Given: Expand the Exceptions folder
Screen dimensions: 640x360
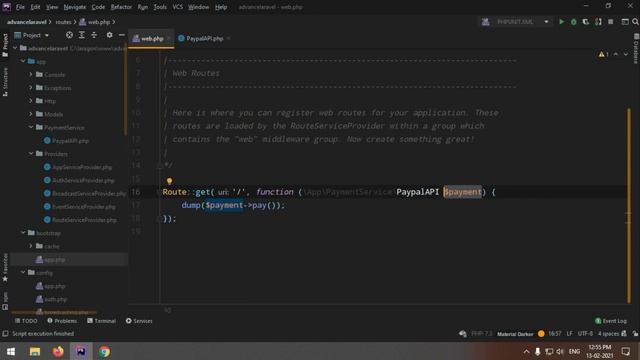Looking at the screenshot, I should pyautogui.click(x=31, y=88).
